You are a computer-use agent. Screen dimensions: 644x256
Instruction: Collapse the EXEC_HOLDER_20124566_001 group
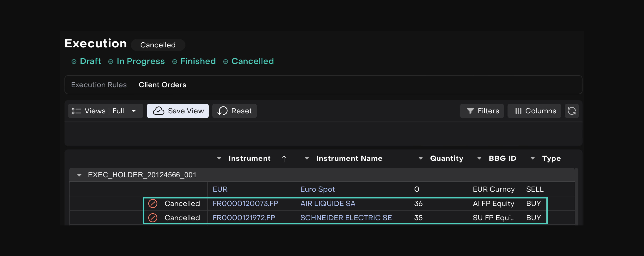tap(79, 175)
